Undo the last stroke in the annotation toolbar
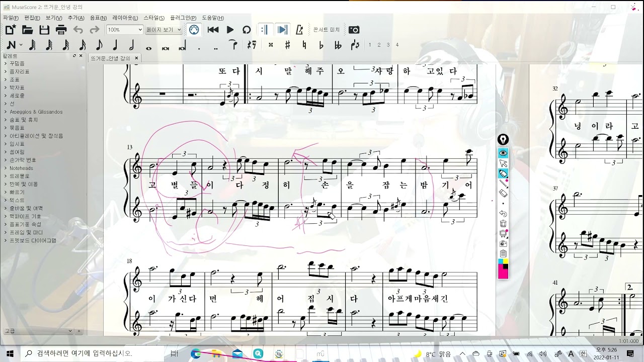The width and height of the screenshot is (644, 362). (x=503, y=214)
